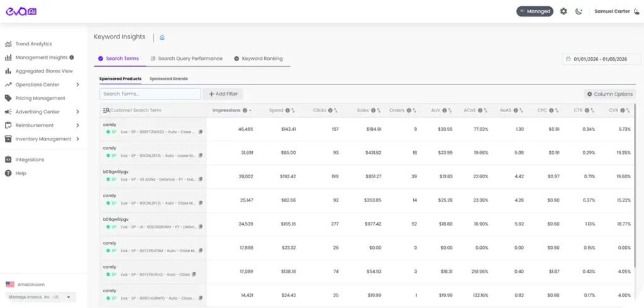Click the Pricing Management tag icon

8,98
